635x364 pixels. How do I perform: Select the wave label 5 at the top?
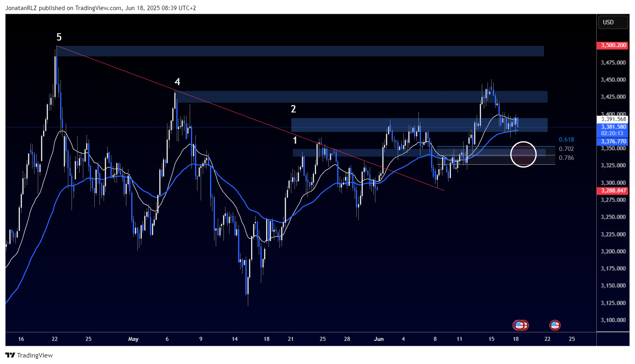pos(59,37)
